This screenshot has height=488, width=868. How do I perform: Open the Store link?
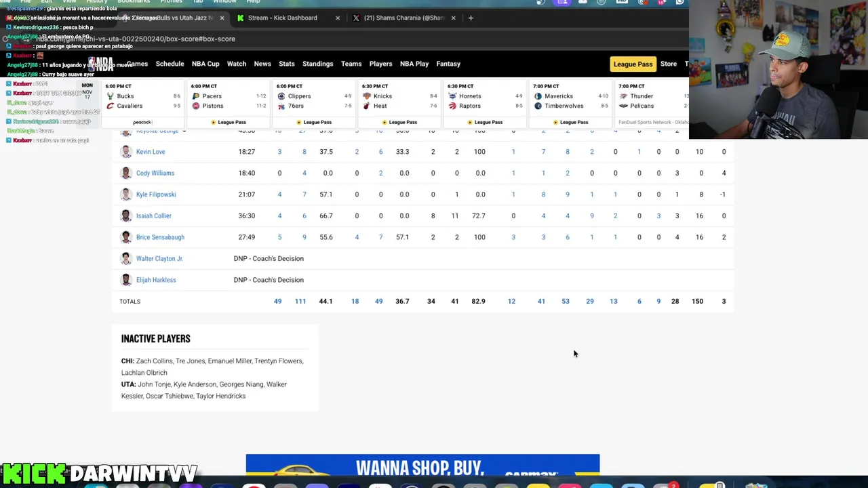coord(669,64)
